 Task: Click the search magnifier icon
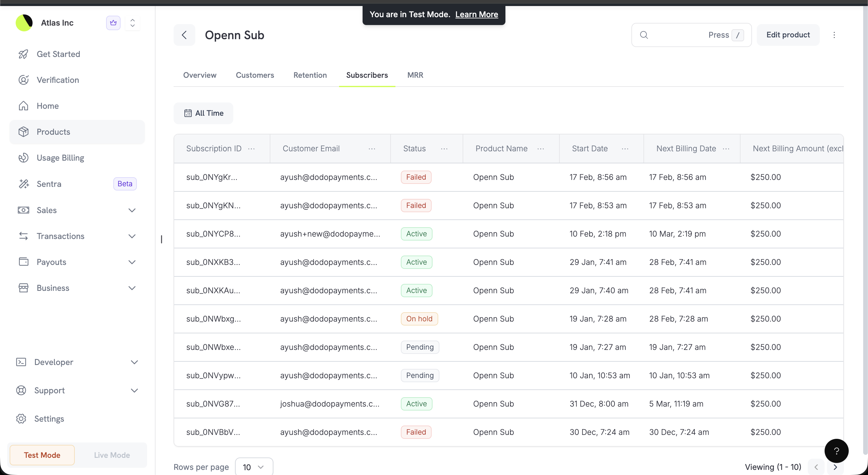[644, 35]
